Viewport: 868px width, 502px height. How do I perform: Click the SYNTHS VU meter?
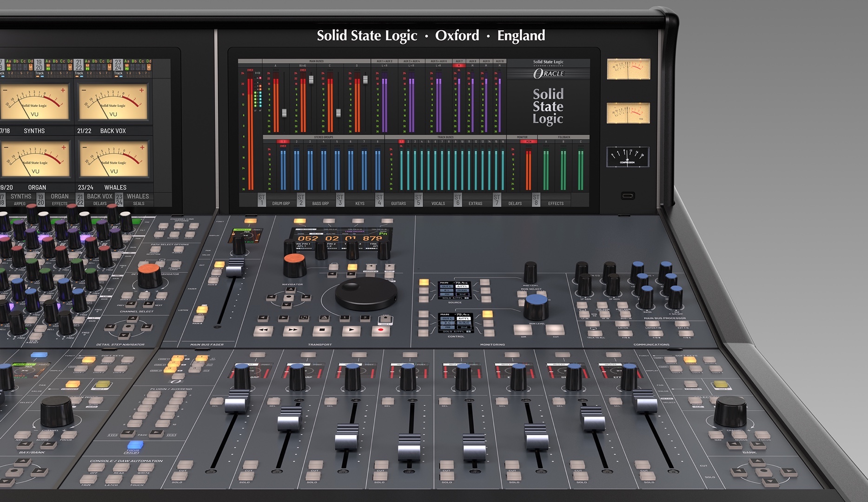(x=35, y=102)
